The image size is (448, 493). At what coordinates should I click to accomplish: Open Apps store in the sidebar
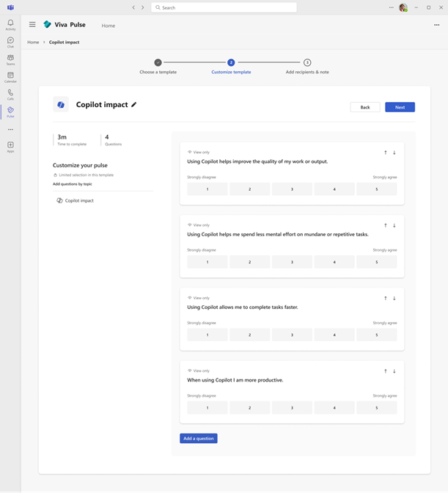coord(10,147)
